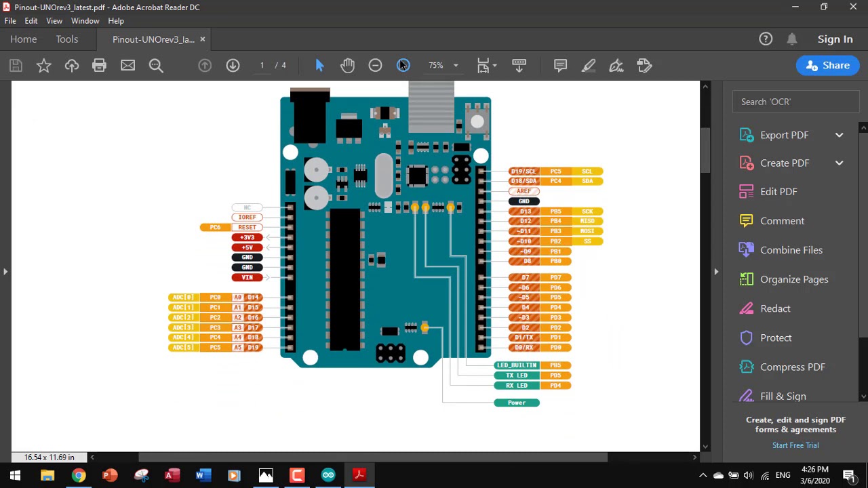Send file by email envelope icon
Viewport: 868px width, 488px height.
tap(127, 66)
